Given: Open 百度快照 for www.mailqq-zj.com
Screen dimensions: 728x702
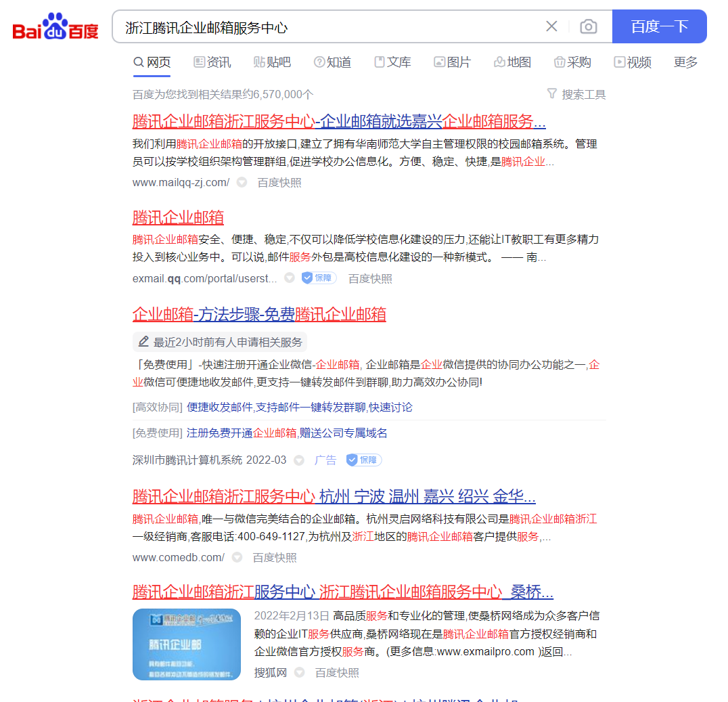Looking at the screenshot, I should [x=279, y=183].
